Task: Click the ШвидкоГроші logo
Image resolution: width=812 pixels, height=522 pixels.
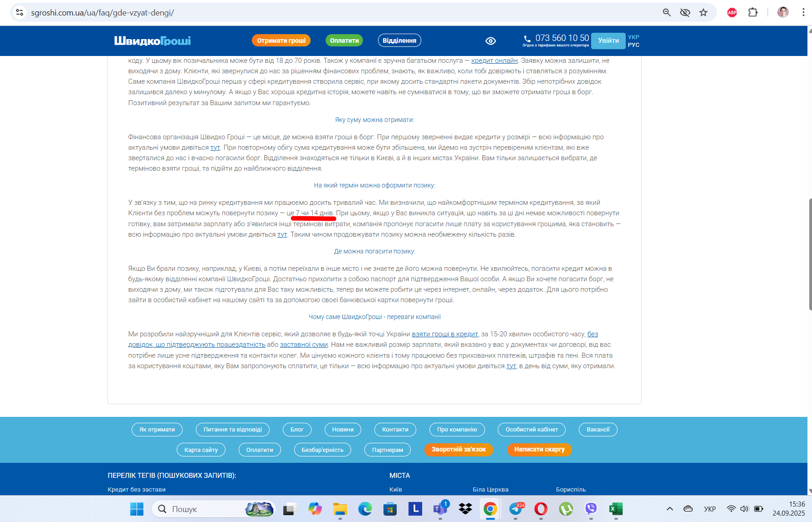Action: click(x=152, y=41)
